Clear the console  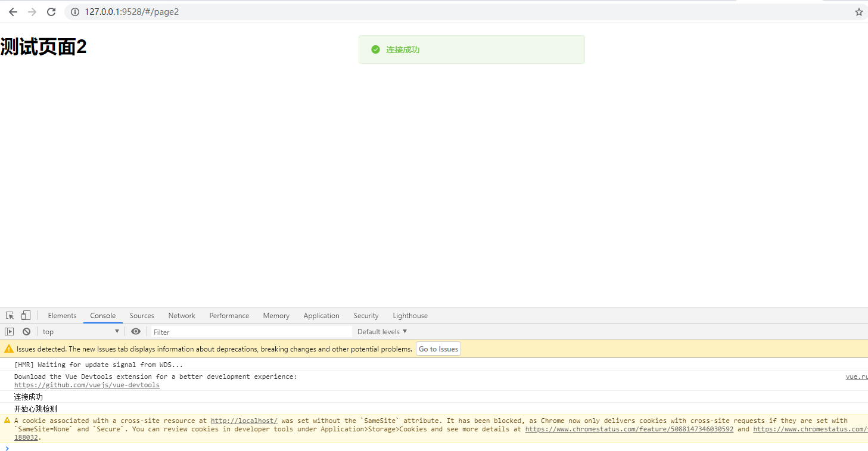coord(26,331)
